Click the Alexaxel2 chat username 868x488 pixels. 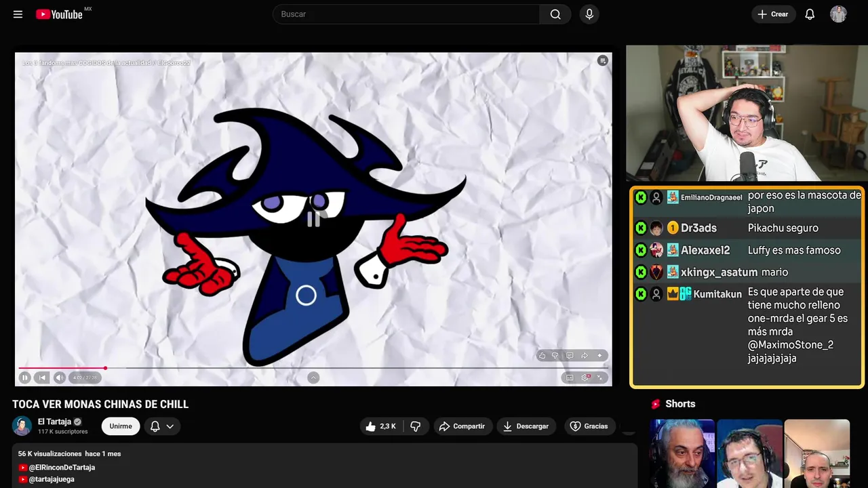[705, 250]
